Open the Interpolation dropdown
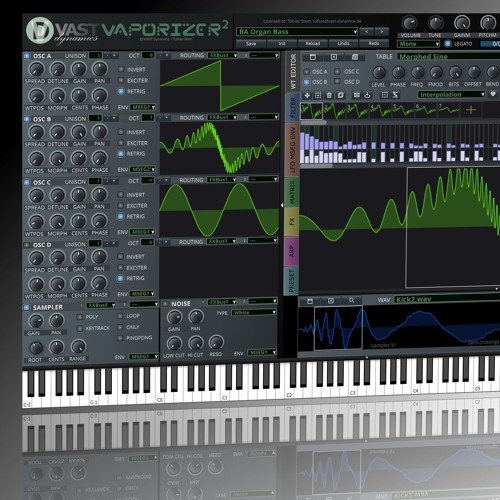 pos(452,95)
